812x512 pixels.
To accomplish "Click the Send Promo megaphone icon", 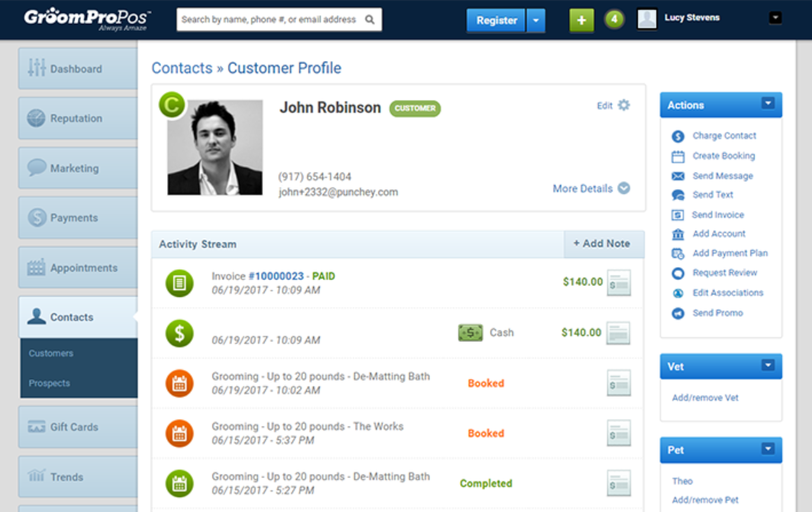I will 678,313.
